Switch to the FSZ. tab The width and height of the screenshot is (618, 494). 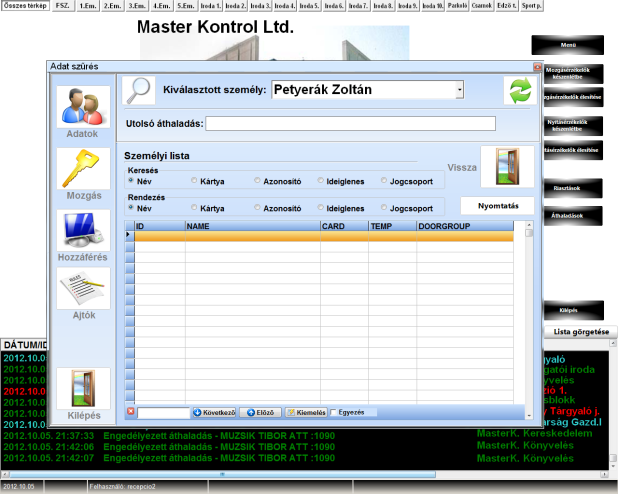pyautogui.click(x=63, y=6)
